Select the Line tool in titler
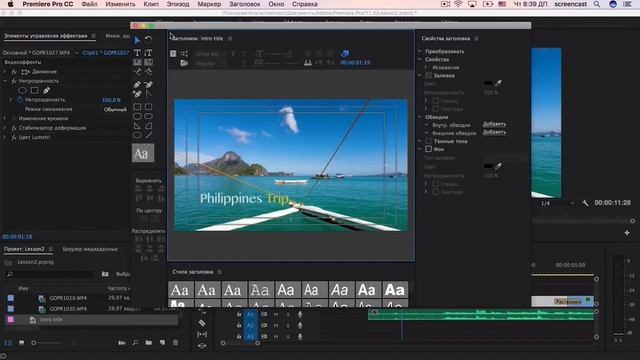The height and width of the screenshot is (360, 640). click(149, 135)
